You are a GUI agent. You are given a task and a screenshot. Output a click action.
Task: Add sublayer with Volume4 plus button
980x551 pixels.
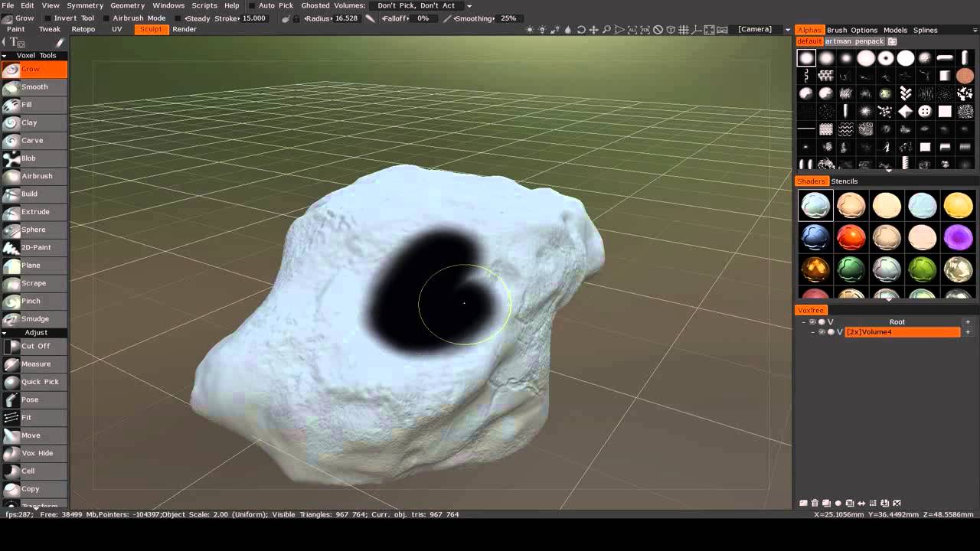968,332
